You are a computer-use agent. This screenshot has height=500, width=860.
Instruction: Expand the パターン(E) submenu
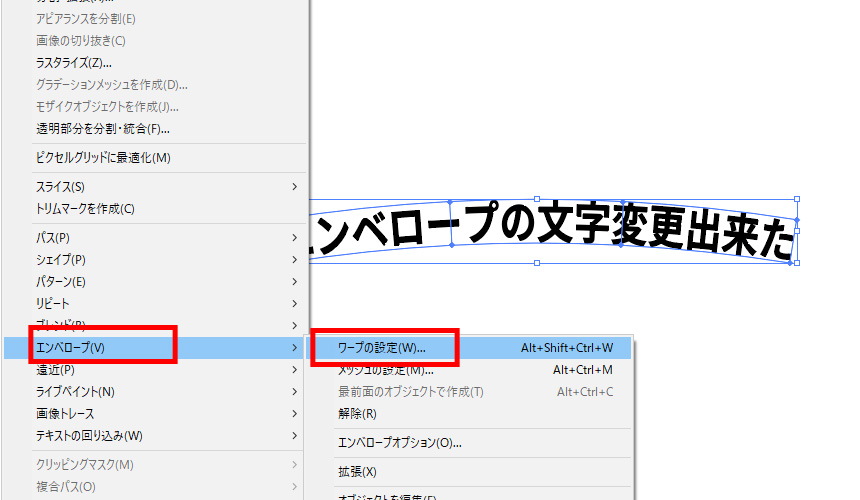tap(60, 282)
